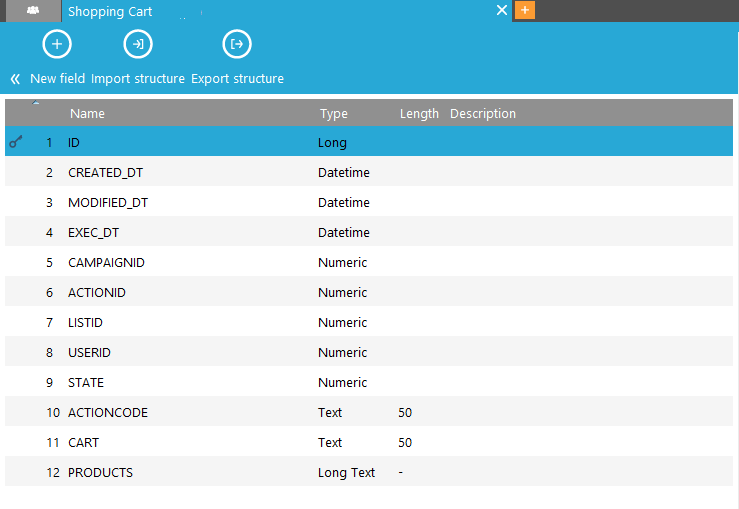This screenshot has width=739, height=509.
Task: Click the Export structure label
Action: point(237,79)
